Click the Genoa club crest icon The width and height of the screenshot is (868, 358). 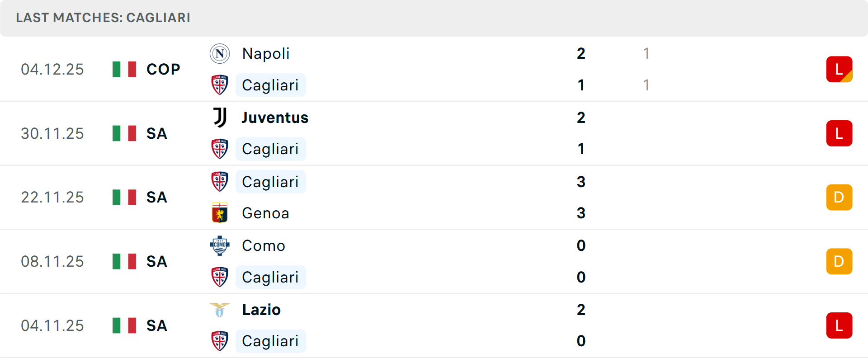click(x=220, y=213)
